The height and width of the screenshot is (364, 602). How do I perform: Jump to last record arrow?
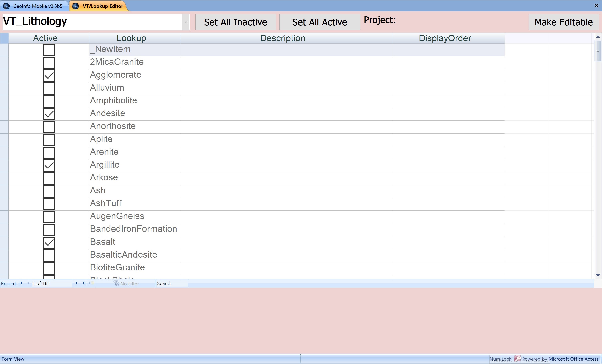tap(84, 283)
